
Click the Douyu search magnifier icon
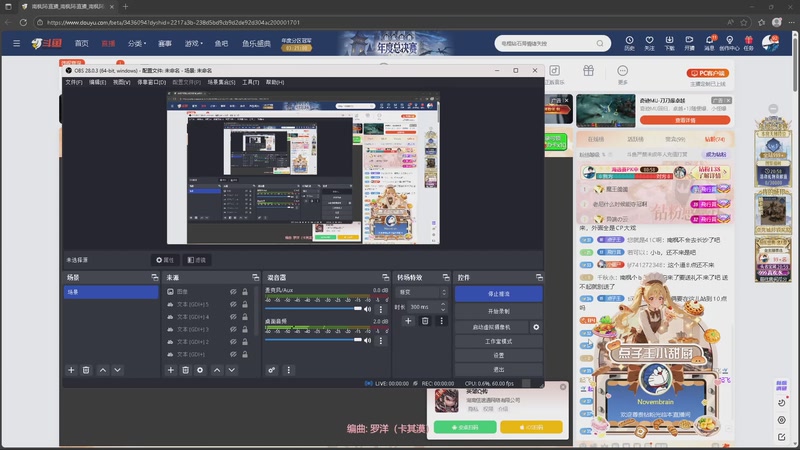point(600,43)
